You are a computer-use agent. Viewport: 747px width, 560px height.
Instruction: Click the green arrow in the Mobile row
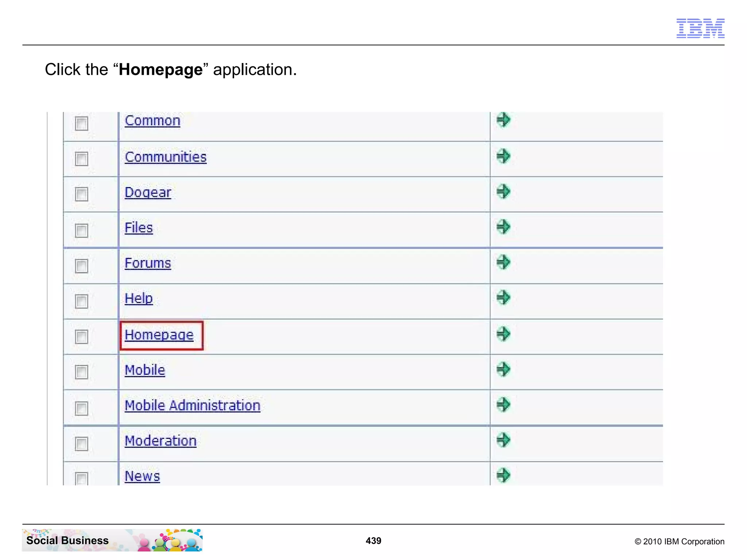[503, 369]
